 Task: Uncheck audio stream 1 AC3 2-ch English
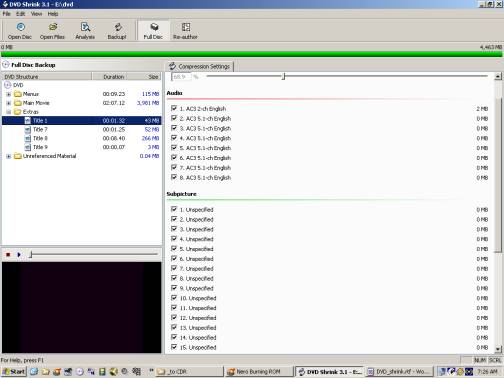pyautogui.click(x=174, y=108)
